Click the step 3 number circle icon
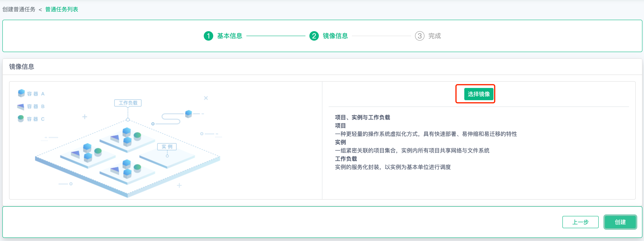The width and height of the screenshot is (644, 241). pyautogui.click(x=420, y=36)
